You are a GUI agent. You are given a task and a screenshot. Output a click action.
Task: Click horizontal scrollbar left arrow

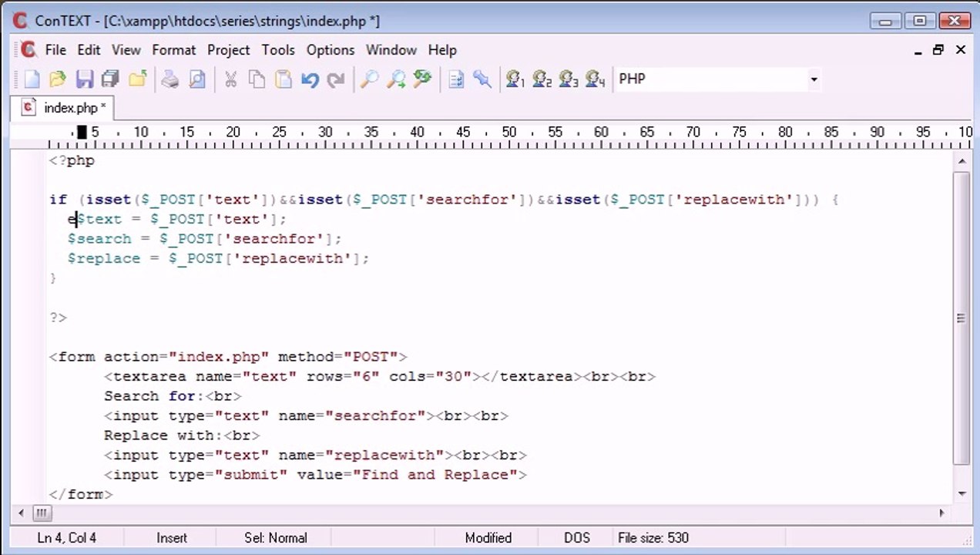coord(21,513)
